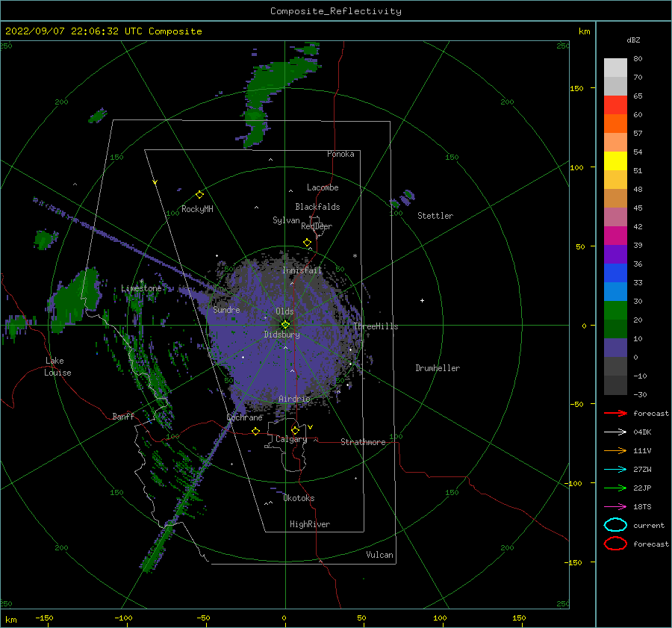Click the Lake Louise label

click(57, 367)
